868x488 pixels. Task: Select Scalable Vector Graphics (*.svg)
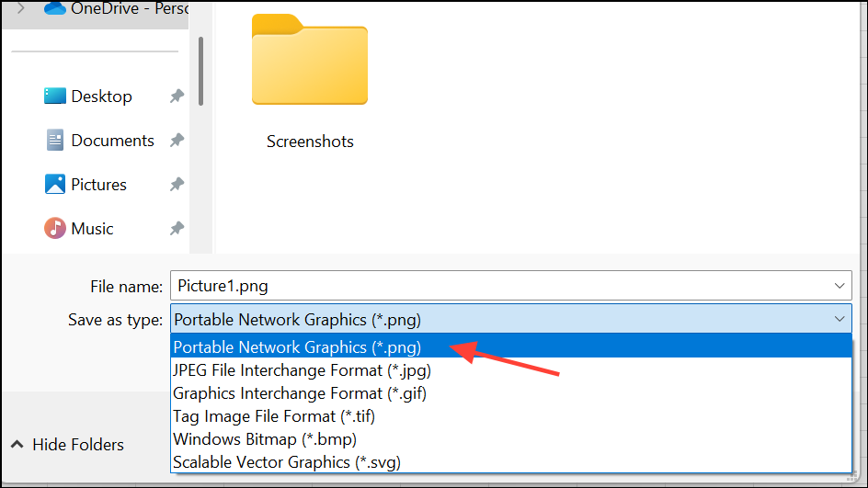point(287,462)
